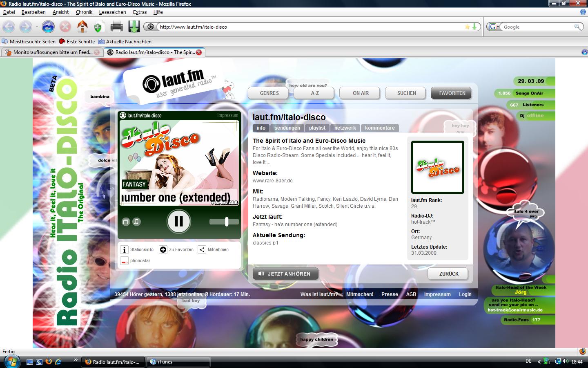Click the JETZT ANHÖREN button
Image resolution: width=588 pixels, height=368 pixels.
(x=285, y=274)
